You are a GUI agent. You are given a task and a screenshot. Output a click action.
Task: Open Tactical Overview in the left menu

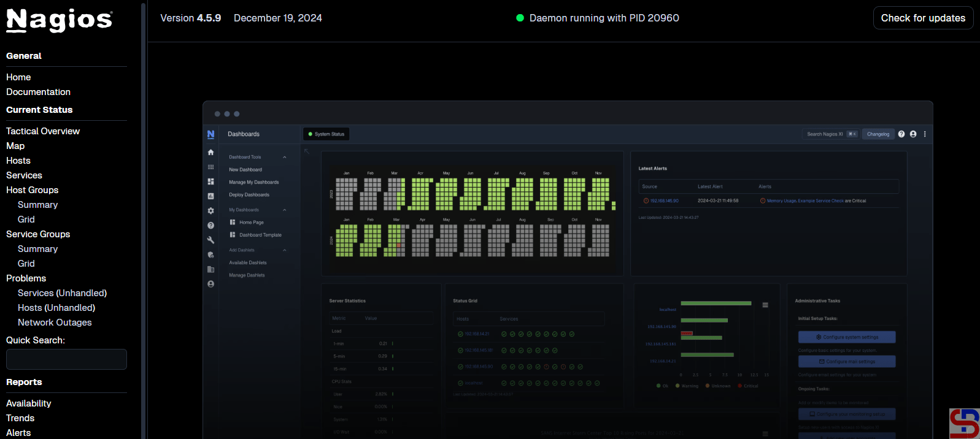click(43, 131)
